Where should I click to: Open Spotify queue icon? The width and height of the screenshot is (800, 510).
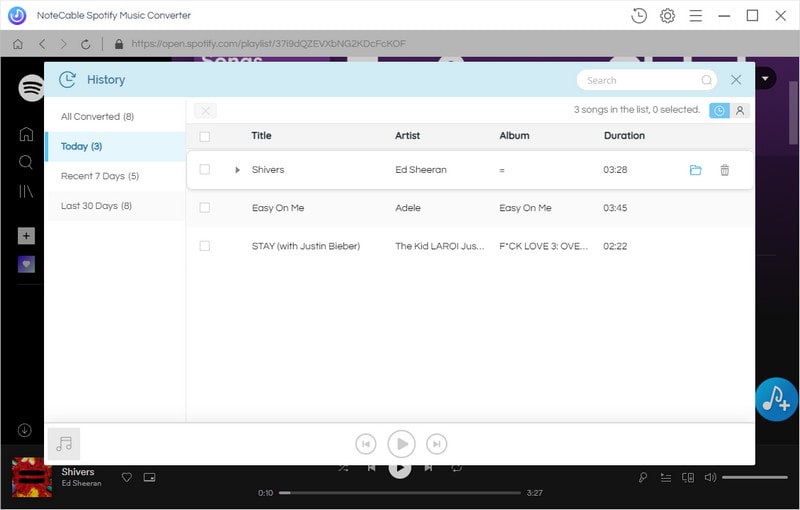tap(666, 478)
